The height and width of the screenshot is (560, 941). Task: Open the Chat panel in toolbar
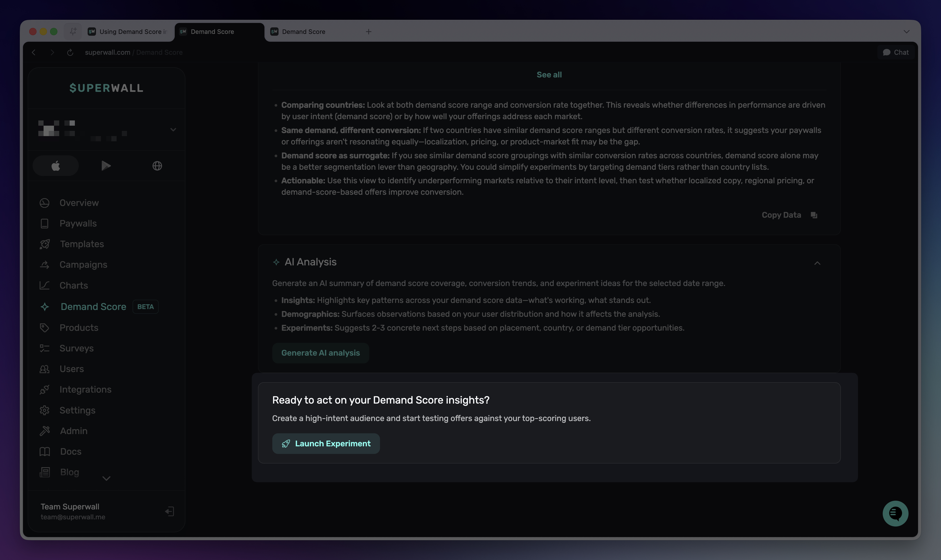896,52
